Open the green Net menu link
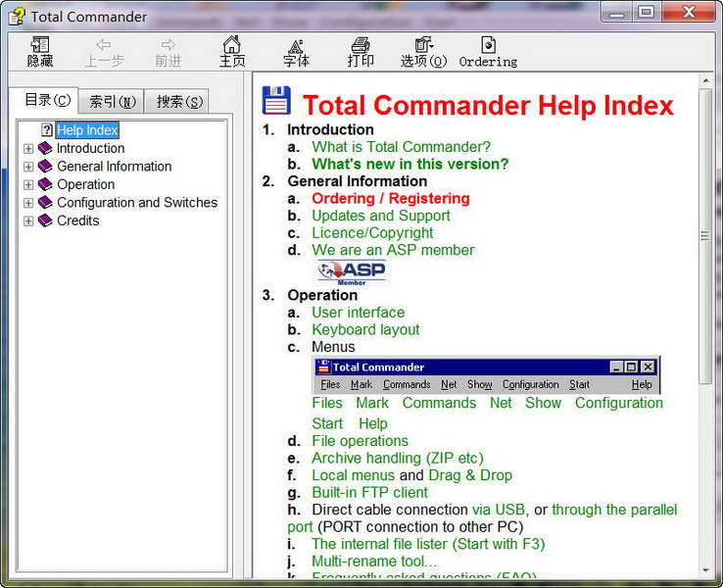 (x=501, y=403)
